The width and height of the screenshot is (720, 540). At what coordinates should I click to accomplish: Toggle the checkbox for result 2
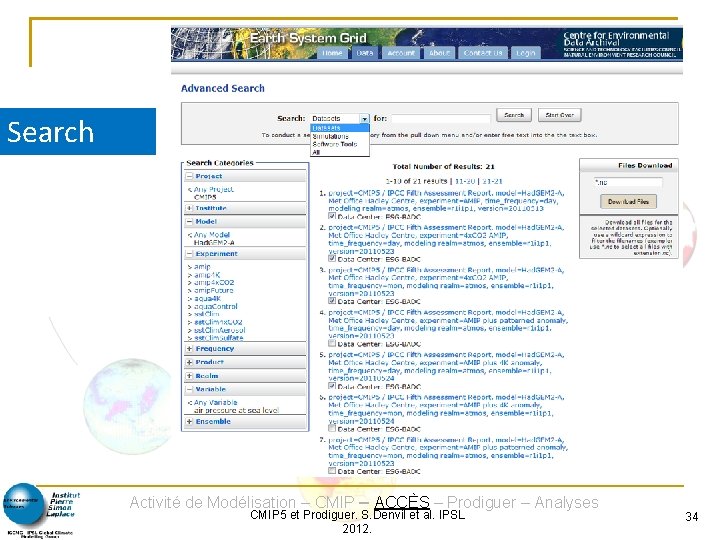[x=332, y=259]
